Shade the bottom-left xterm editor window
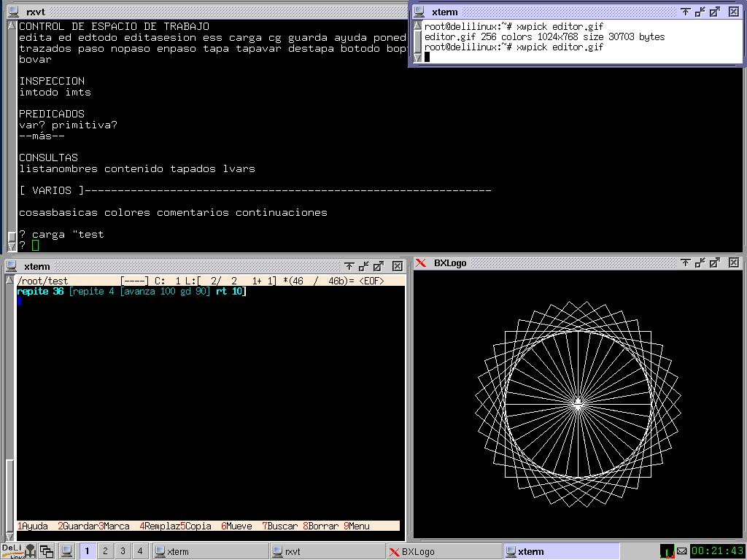 click(x=349, y=266)
